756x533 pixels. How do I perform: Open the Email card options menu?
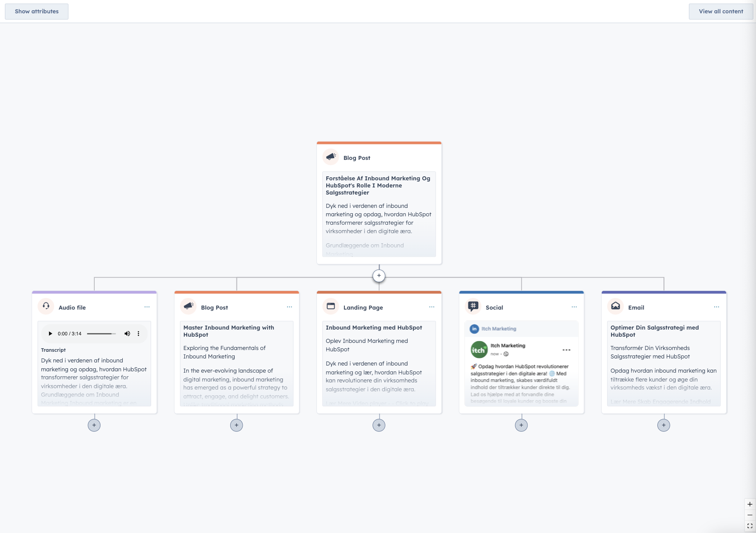[x=716, y=307]
